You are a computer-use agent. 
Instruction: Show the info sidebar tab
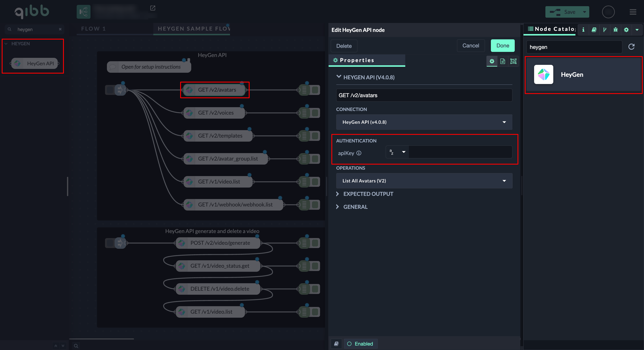point(583,30)
